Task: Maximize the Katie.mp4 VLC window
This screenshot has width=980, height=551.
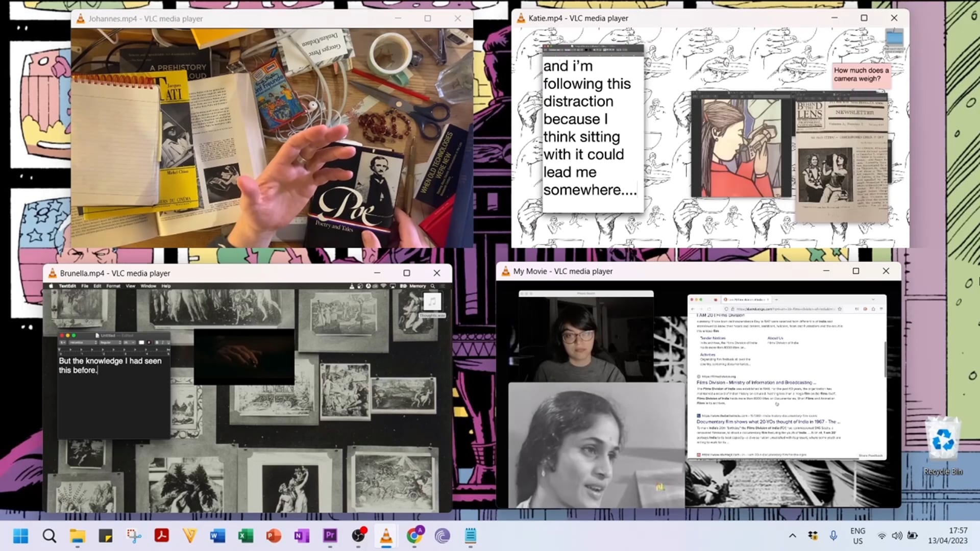Action: click(x=864, y=18)
